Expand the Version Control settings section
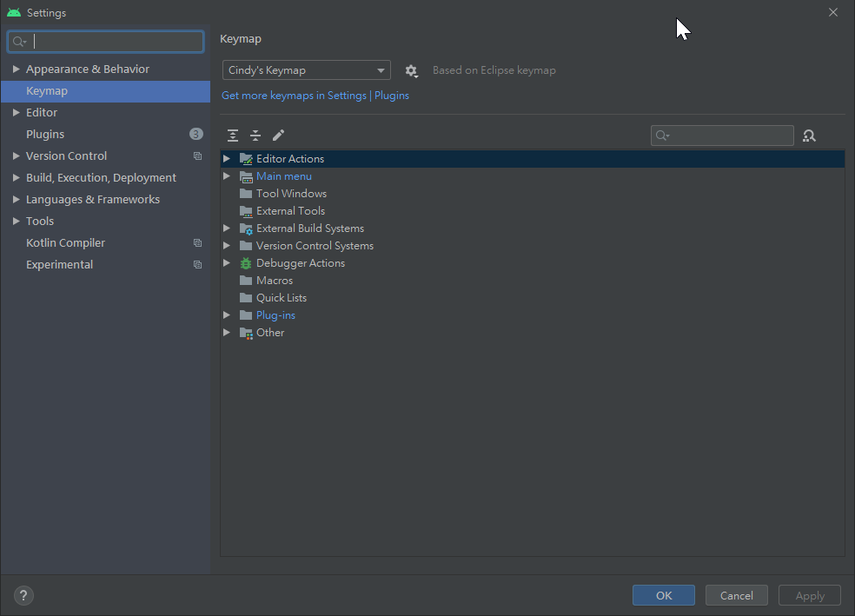This screenshot has height=616, width=855. 16,156
